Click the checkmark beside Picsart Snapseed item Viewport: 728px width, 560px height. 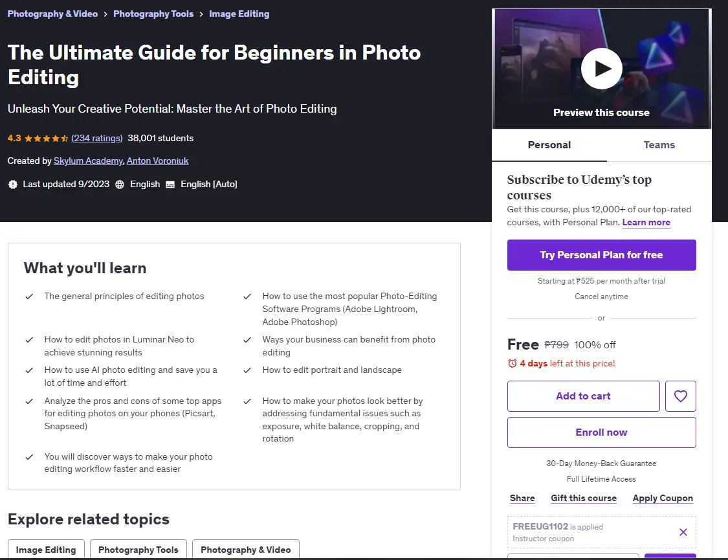[x=29, y=401]
